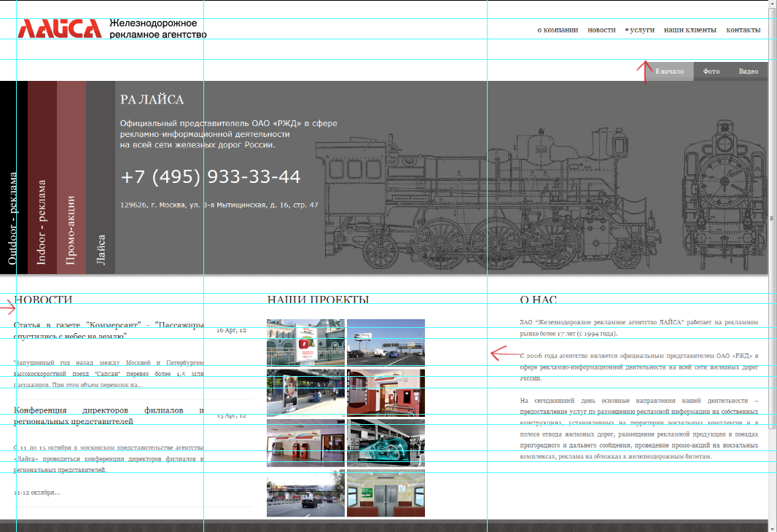
Task: Open the 'Конференция директоров филиалов' news article
Action: coord(109,415)
